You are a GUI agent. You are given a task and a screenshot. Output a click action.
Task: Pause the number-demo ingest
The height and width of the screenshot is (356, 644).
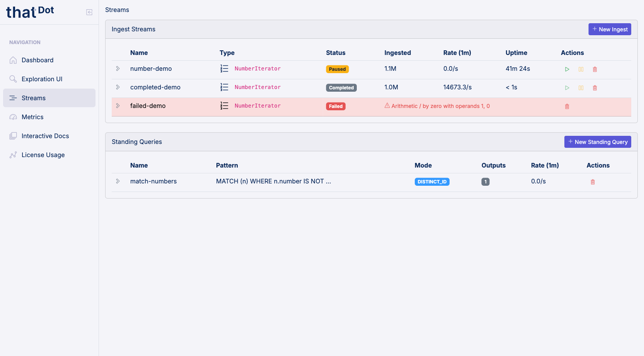(581, 69)
